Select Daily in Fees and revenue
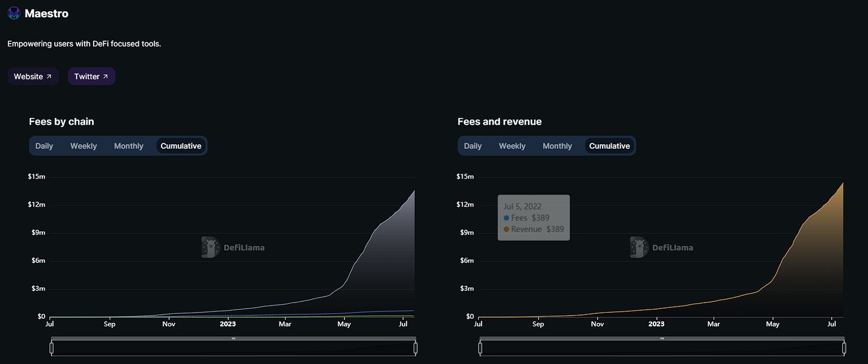Image resolution: width=868 pixels, height=364 pixels. [x=473, y=146]
